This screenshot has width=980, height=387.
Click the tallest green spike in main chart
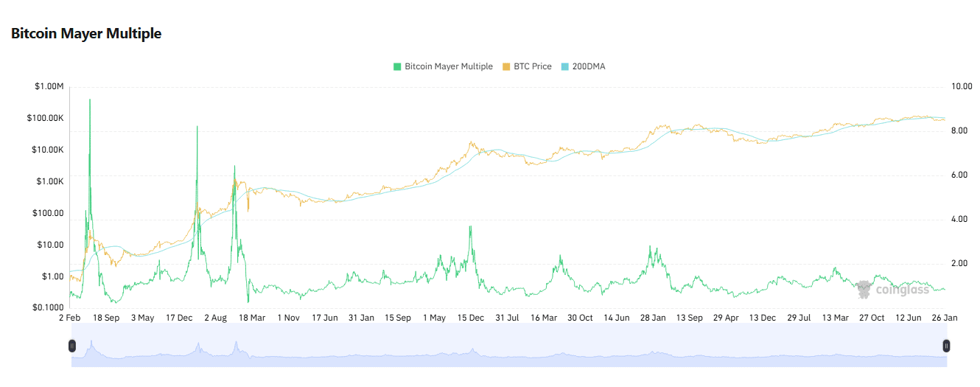[90, 100]
